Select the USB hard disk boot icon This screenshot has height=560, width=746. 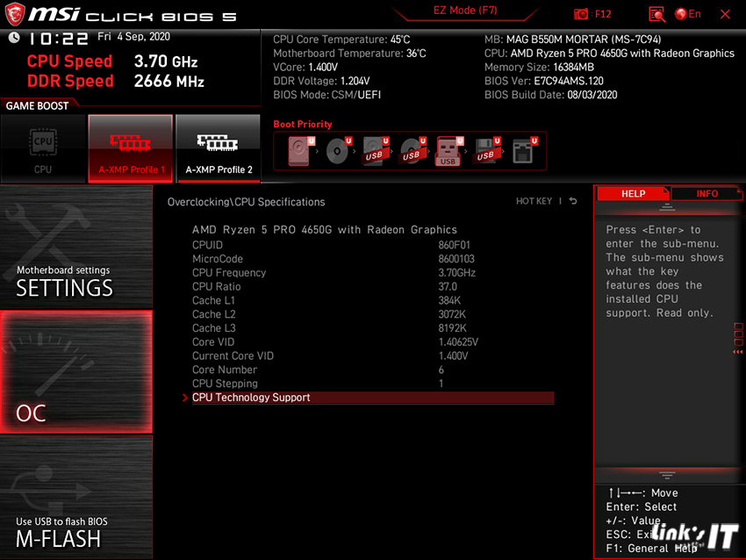tap(376, 151)
